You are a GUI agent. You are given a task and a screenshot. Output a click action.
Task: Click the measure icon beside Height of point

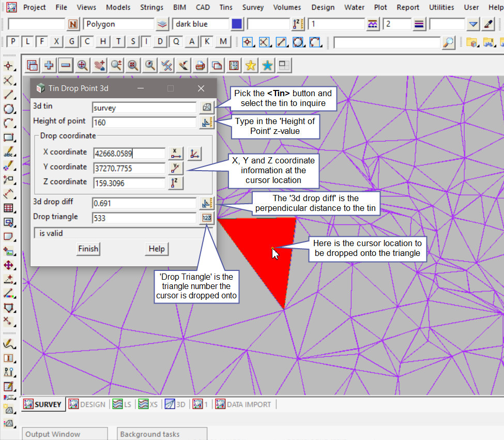pyautogui.click(x=207, y=123)
